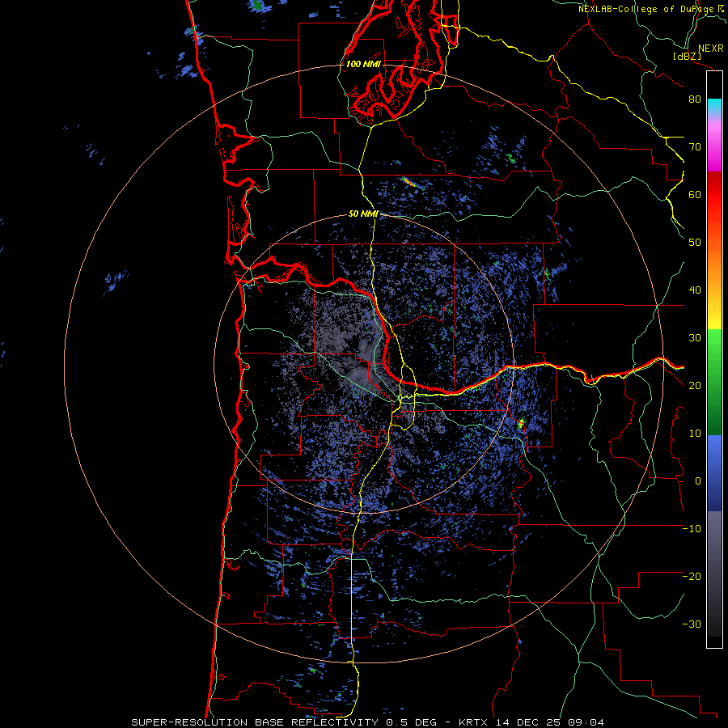728x728 pixels.
Task: Click the 50 value on the dBZ scale
Action: 695,243
